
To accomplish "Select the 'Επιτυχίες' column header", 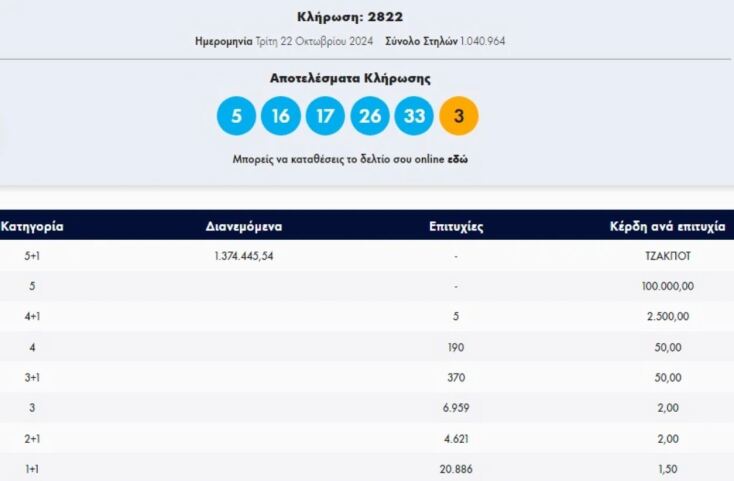I will (x=455, y=226).
